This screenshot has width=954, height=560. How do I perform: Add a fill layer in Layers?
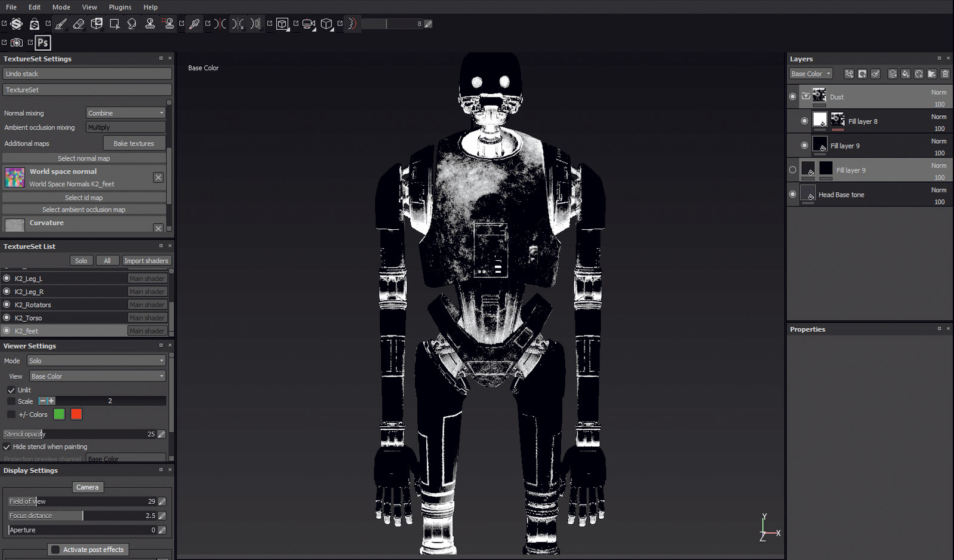pos(906,74)
